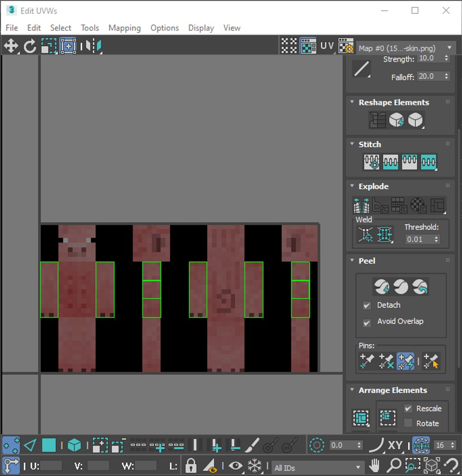Click Stitch to Source icon
462x476 pixels.
click(x=409, y=162)
